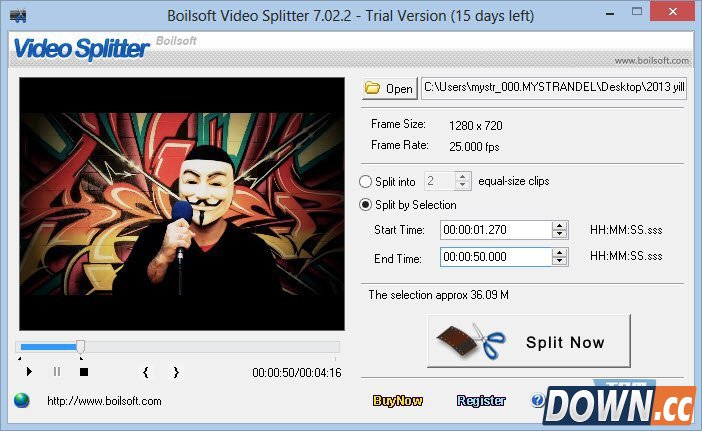Click the selection end marker below slider
The width and height of the screenshot is (702, 431).
81,358
